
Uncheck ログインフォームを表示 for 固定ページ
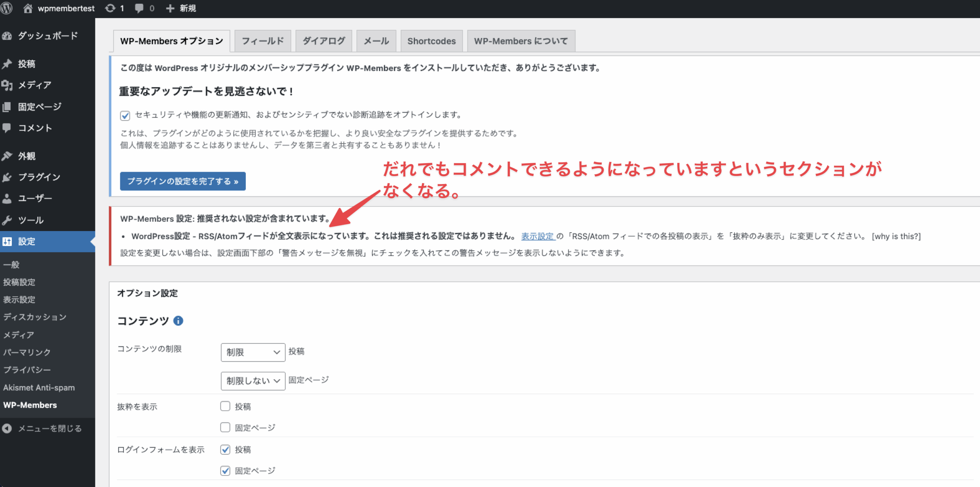(225, 471)
